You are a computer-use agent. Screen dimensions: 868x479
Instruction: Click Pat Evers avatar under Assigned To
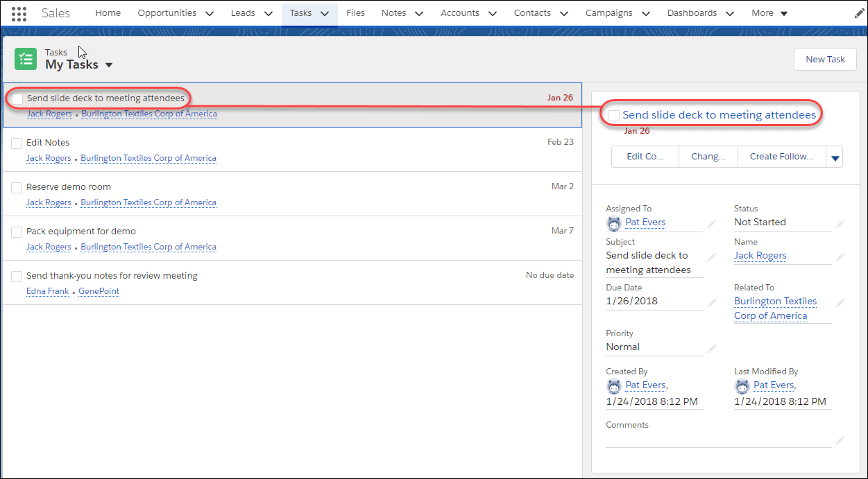tap(613, 223)
